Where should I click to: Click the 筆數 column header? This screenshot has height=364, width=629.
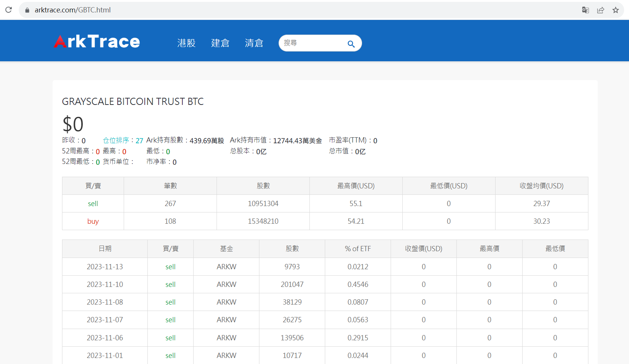point(170,186)
